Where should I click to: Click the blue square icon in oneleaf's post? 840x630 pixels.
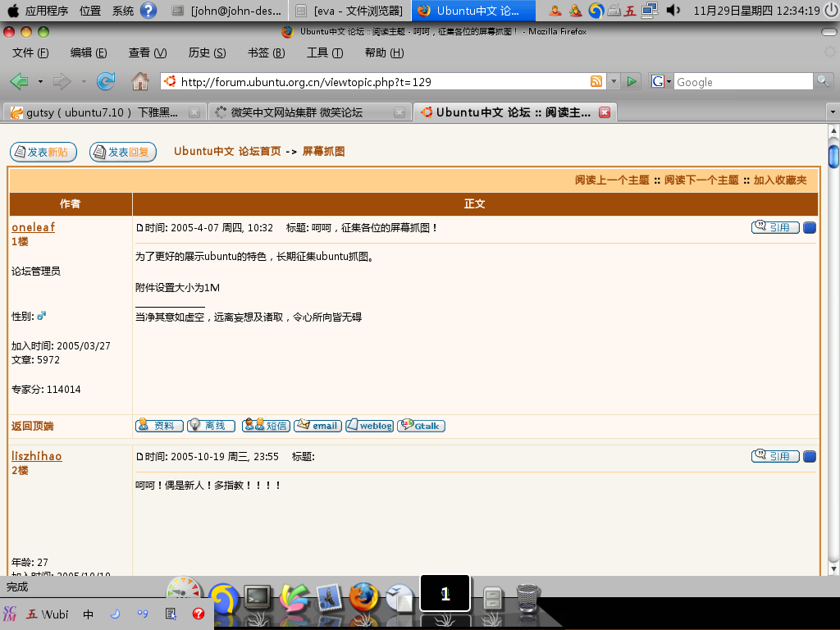click(810, 228)
